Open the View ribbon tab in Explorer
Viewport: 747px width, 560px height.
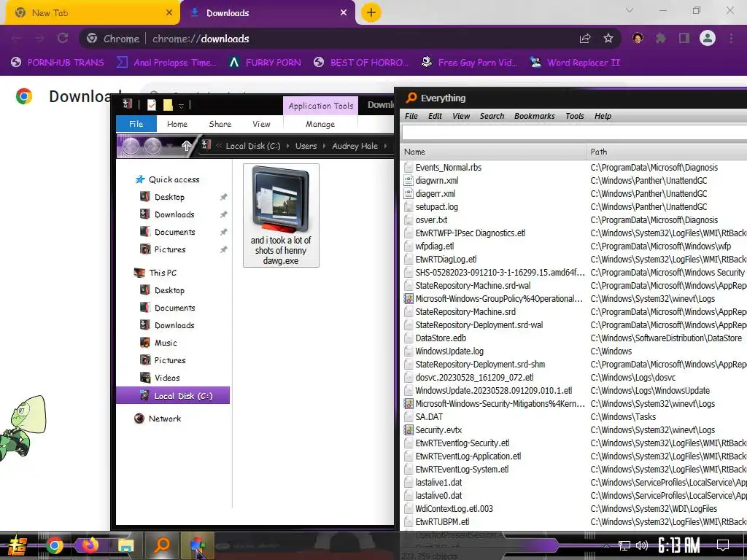coord(261,124)
